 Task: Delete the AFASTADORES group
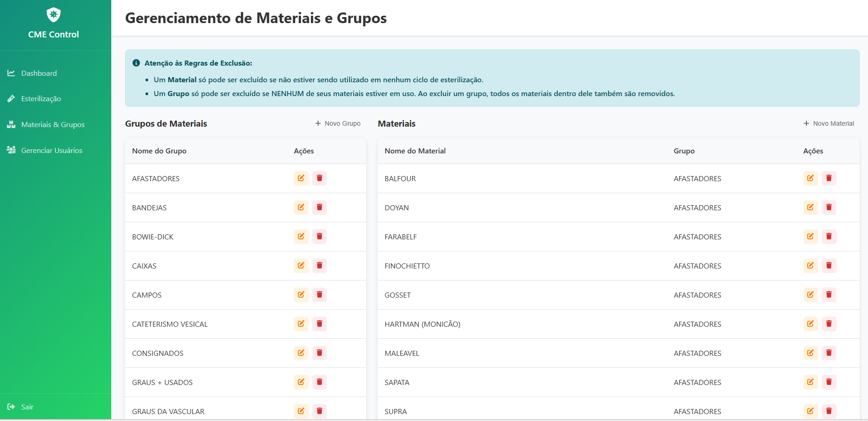(x=319, y=178)
